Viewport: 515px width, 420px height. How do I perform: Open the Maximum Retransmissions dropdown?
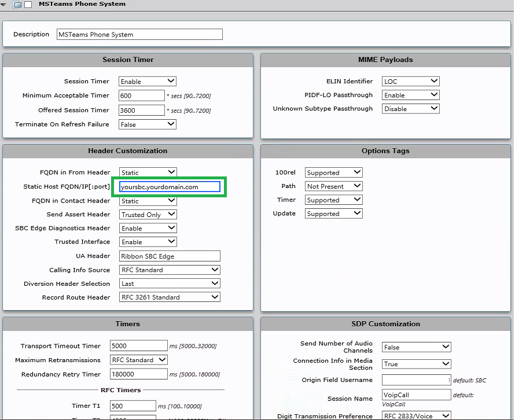pos(138,360)
